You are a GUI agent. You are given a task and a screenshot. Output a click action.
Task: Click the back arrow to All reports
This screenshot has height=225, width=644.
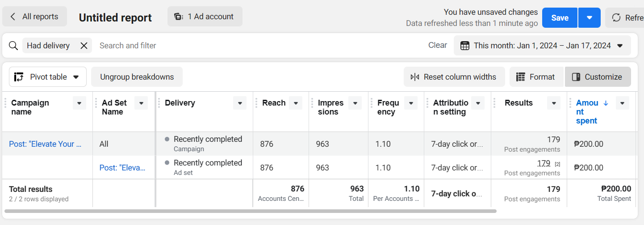(x=13, y=17)
